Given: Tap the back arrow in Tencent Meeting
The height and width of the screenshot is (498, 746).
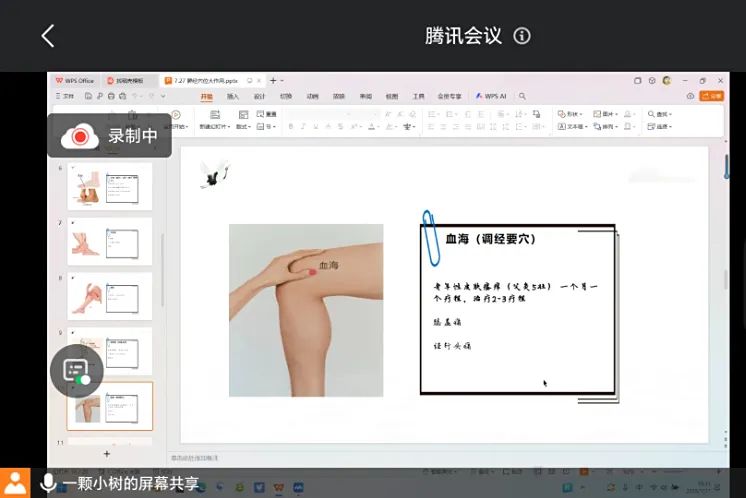Looking at the screenshot, I should pos(47,36).
